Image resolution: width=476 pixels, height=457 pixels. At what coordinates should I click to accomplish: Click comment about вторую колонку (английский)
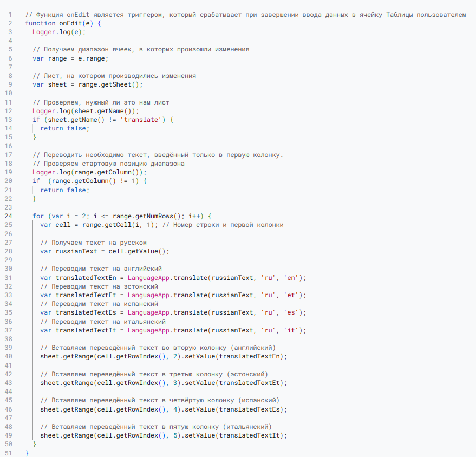(158, 348)
